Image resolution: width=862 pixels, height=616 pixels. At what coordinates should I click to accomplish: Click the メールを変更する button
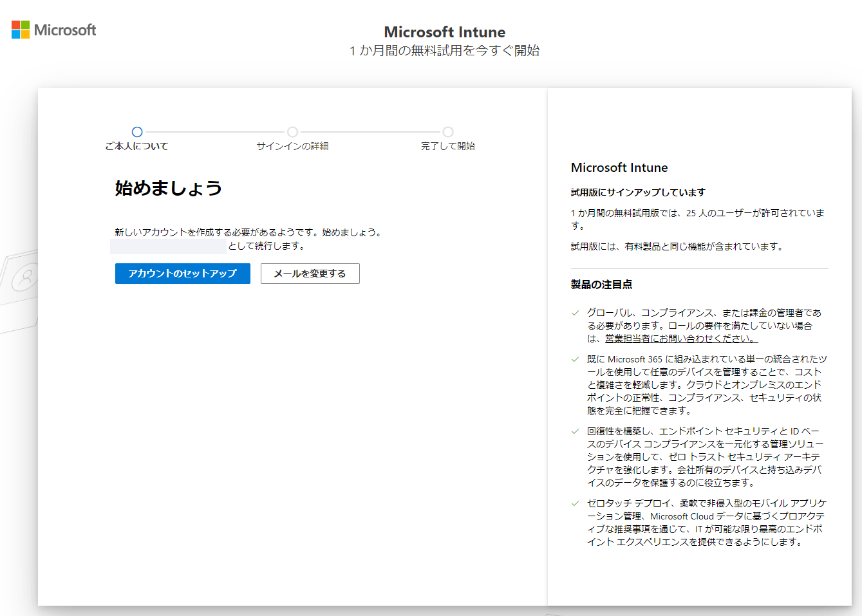(x=310, y=274)
